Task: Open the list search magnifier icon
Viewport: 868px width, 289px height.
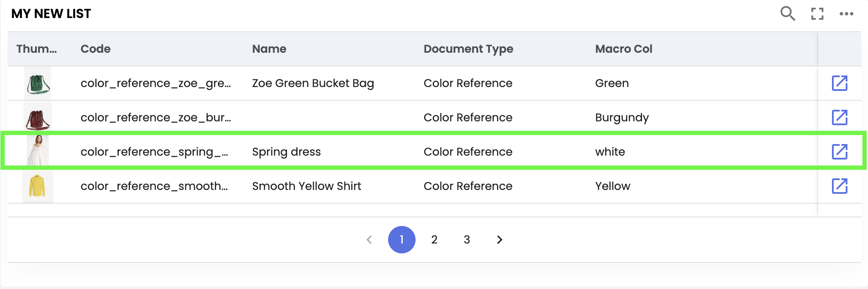Action: [x=787, y=14]
